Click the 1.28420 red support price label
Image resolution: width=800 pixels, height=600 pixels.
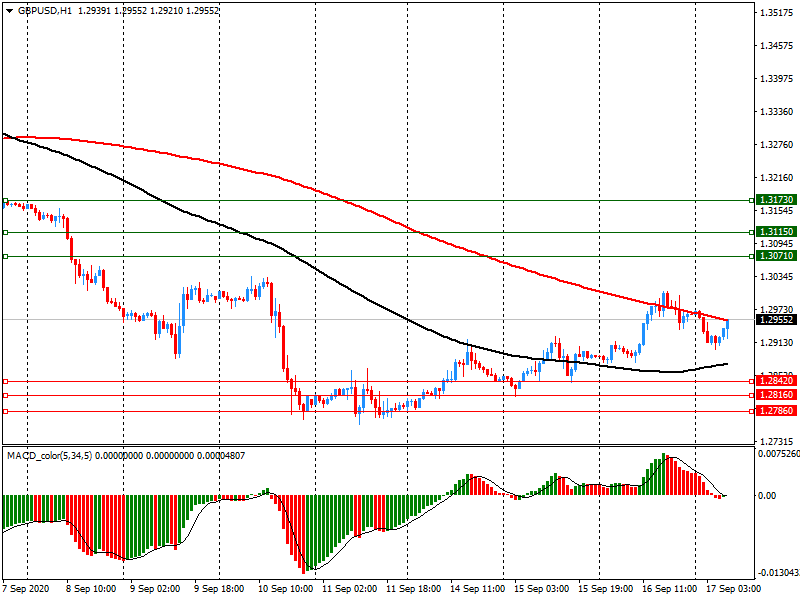tap(777, 381)
